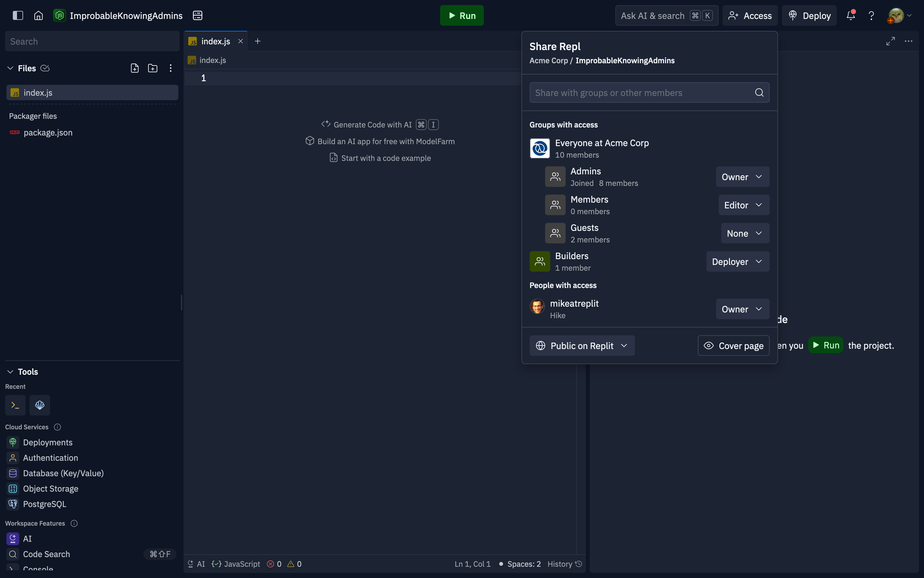The height and width of the screenshot is (578, 924).
Task: Open Cloud Services info icon
Action: click(58, 427)
